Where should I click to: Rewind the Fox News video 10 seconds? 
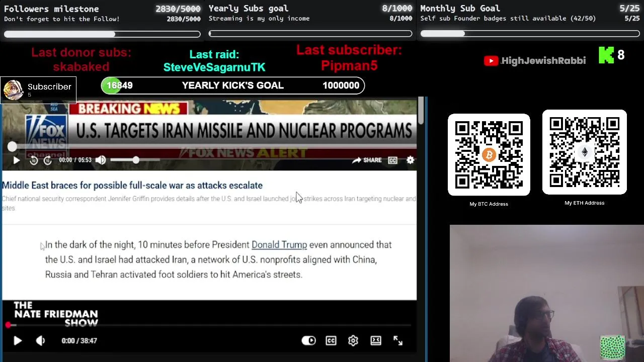point(34,160)
